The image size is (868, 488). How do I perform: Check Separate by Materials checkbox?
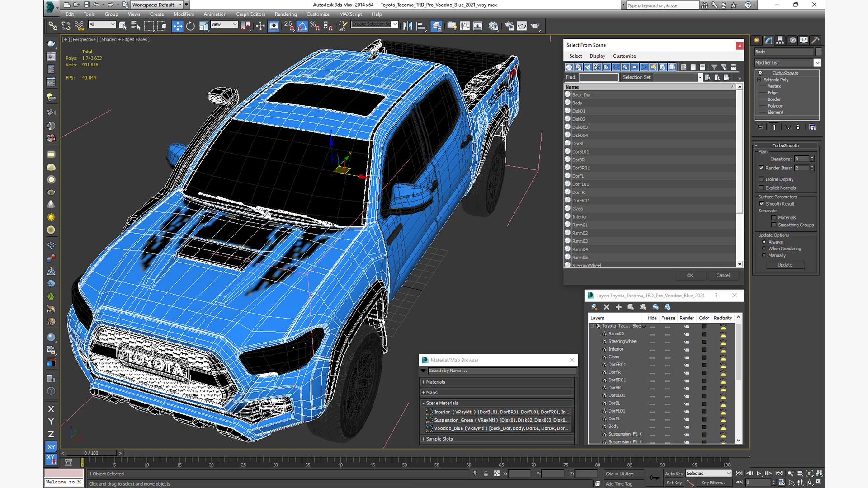[774, 218]
